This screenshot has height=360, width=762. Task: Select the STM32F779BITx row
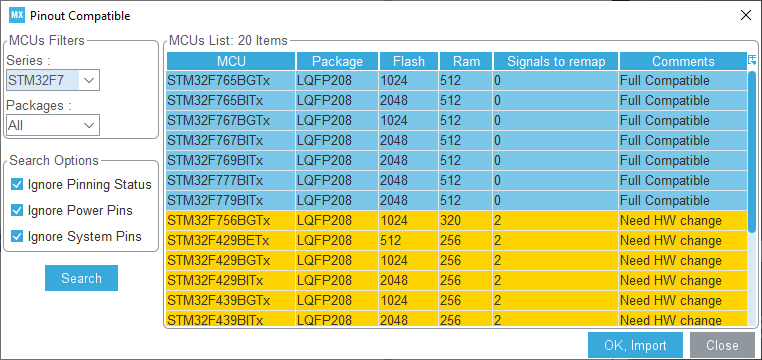pyautogui.click(x=457, y=200)
